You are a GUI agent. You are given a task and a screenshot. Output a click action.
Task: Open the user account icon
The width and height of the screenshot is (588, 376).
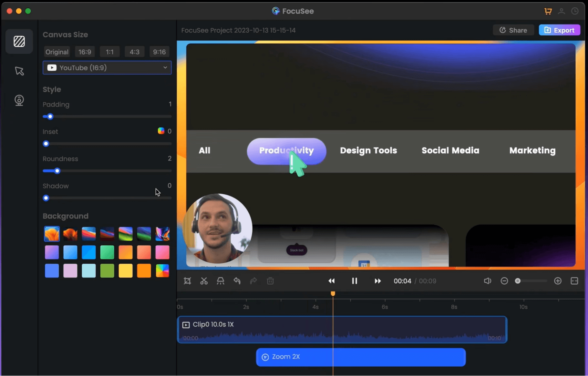click(x=562, y=11)
